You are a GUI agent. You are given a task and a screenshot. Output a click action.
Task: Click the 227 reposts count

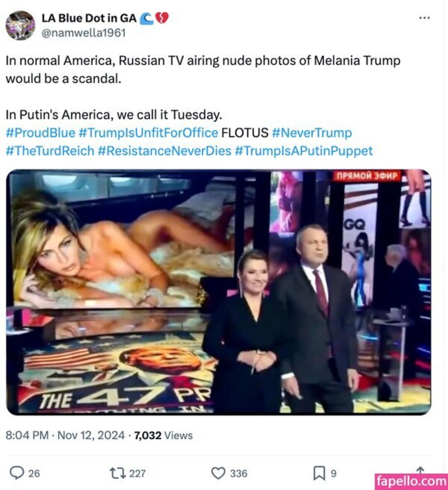[137, 473]
